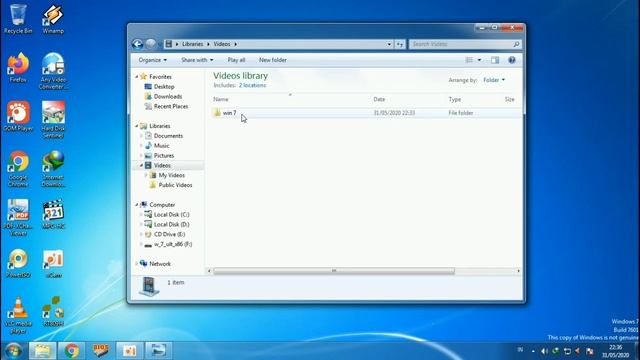Open the Organize dropdown menu

tap(153, 60)
